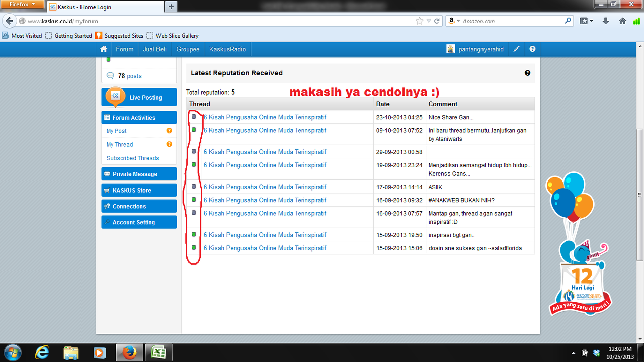The height and width of the screenshot is (362, 644).
Task: Open the Connections sidebar button
Action: pos(139,206)
